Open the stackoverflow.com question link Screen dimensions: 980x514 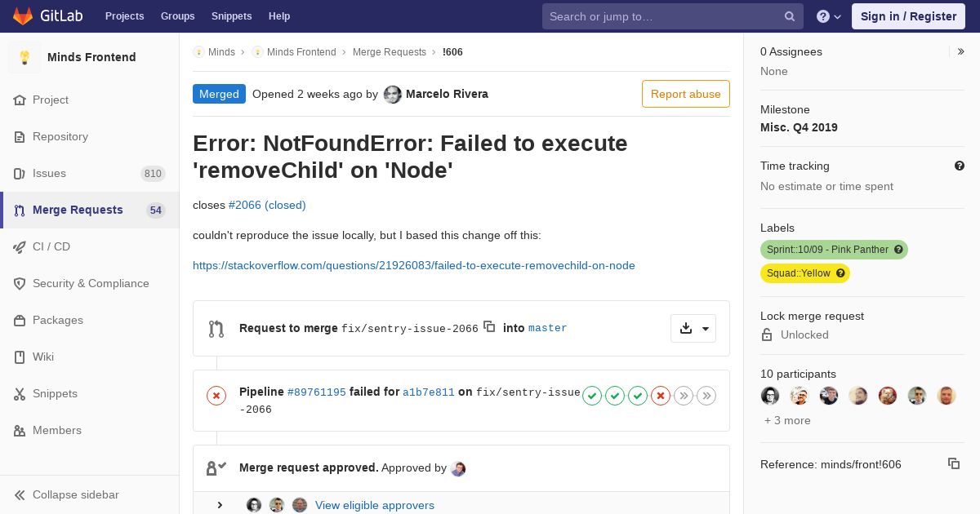point(414,265)
